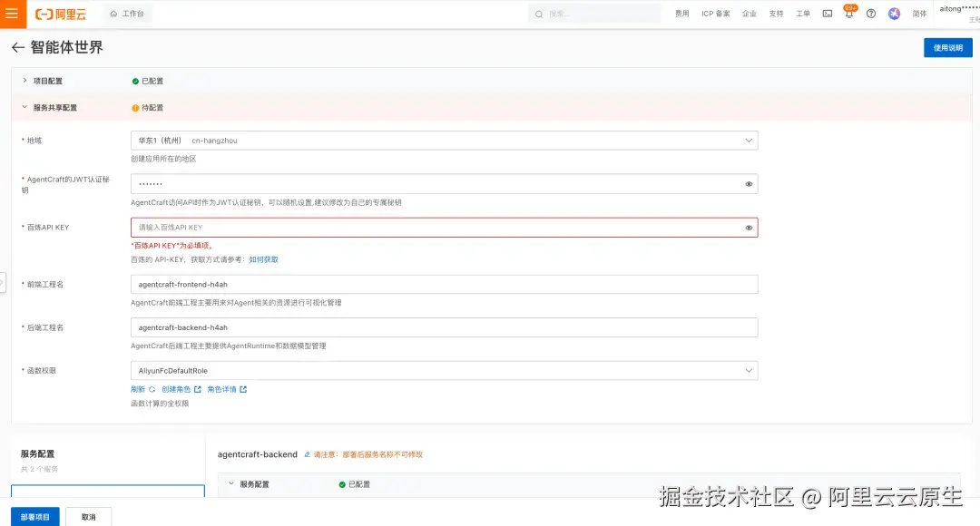The image size is (980, 526).
Task: Click the 创建应用所在的地区 hint text
Action: pos(163,159)
